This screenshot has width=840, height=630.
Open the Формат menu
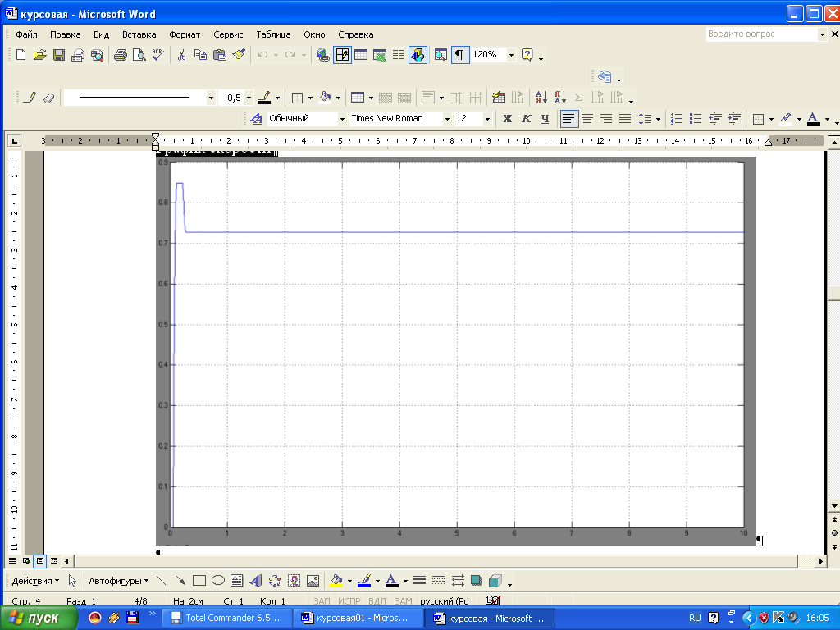point(185,34)
